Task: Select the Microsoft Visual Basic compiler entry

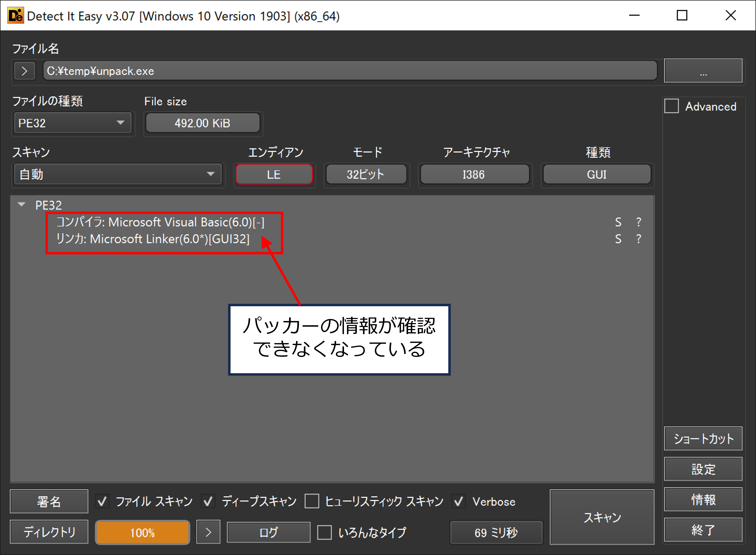Action: [160, 222]
